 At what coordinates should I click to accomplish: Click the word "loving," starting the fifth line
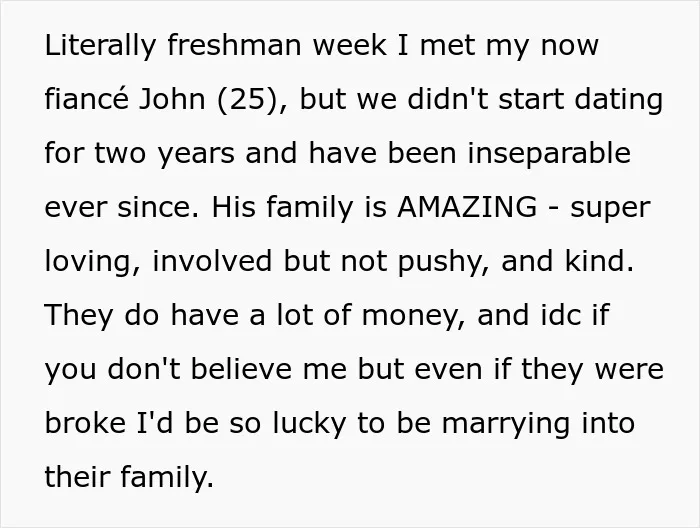(93, 262)
